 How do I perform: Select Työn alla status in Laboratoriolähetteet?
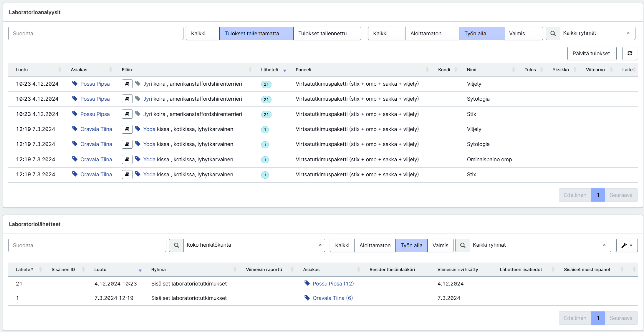(411, 245)
